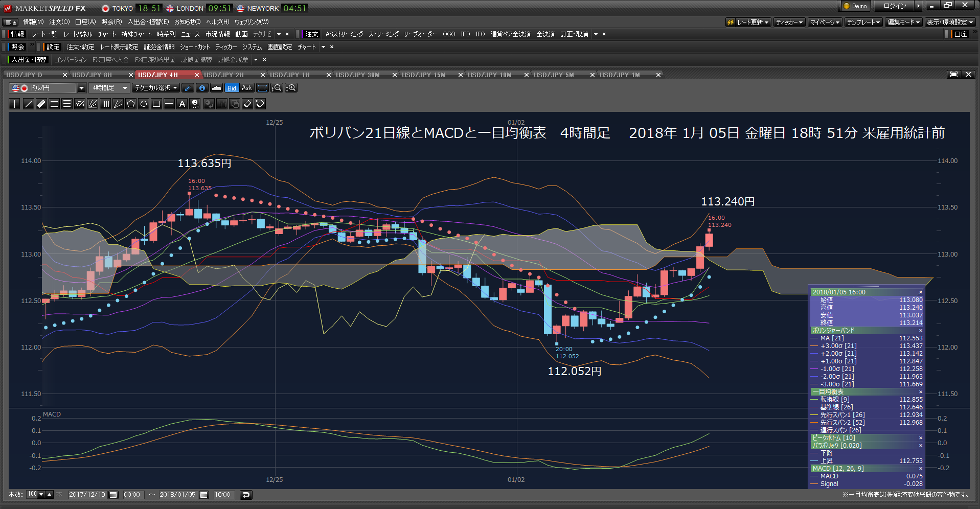This screenshot has width=980, height=509.
Task: Click the detach chart window icon
Action: 954,75
